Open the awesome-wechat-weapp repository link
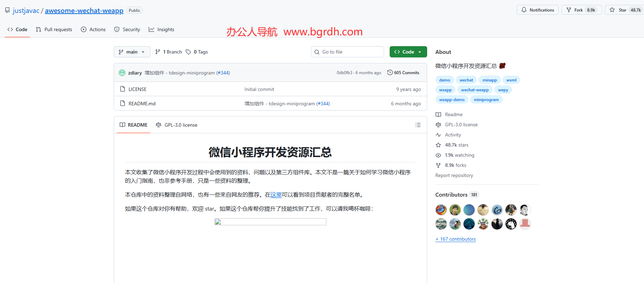The image size is (644, 283). (x=84, y=10)
